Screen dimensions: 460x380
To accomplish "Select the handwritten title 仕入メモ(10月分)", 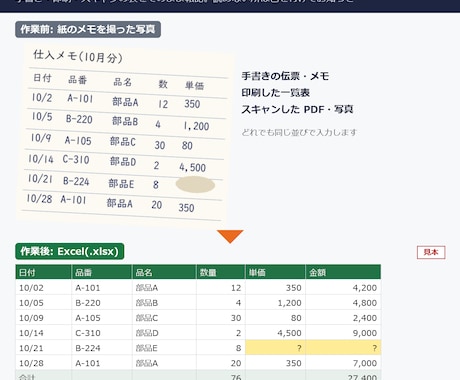I will (x=78, y=56).
